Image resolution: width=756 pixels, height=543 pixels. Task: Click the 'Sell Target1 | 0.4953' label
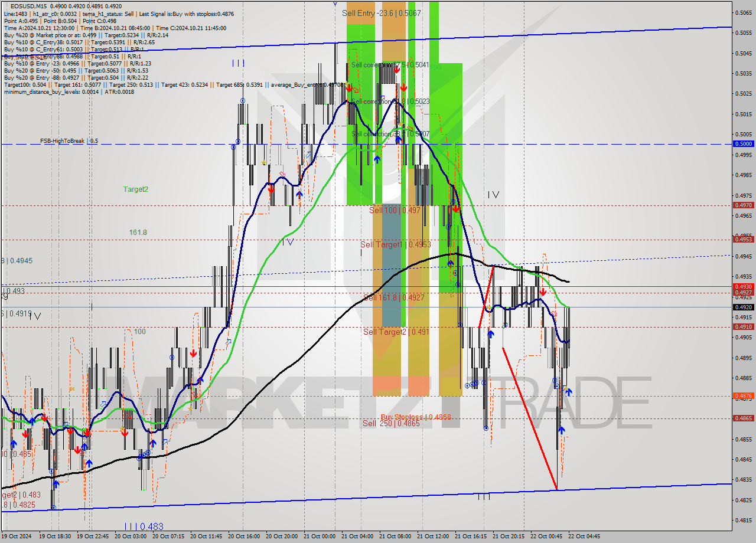pos(396,244)
